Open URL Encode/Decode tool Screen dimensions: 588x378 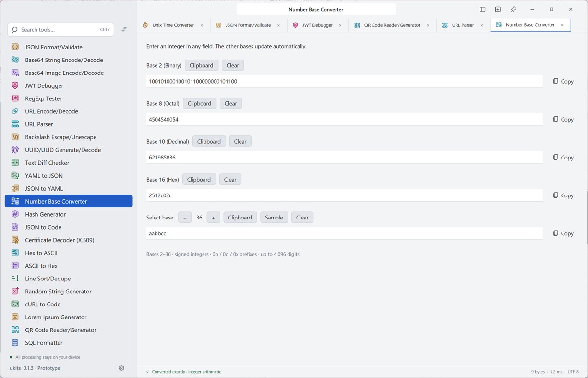pos(69,111)
